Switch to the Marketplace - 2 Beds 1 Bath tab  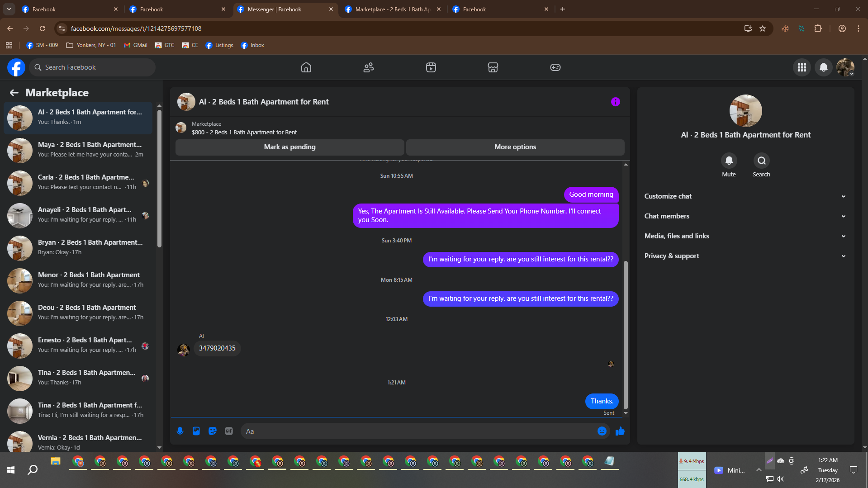[x=393, y=9]
